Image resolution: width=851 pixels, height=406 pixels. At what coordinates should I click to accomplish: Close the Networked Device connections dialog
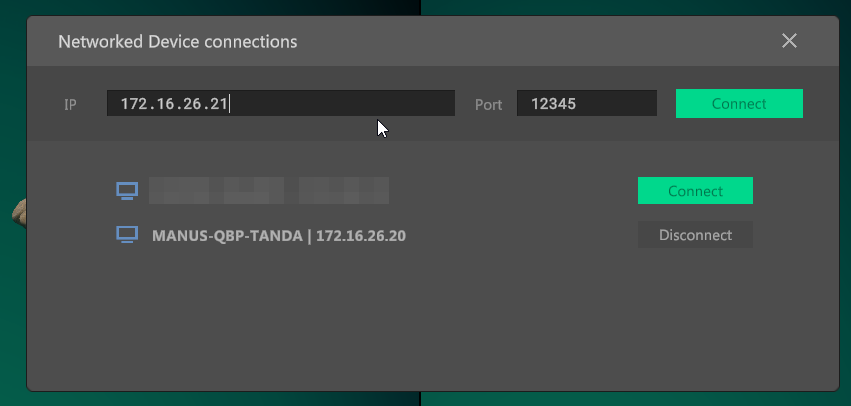tap(789, 41)
